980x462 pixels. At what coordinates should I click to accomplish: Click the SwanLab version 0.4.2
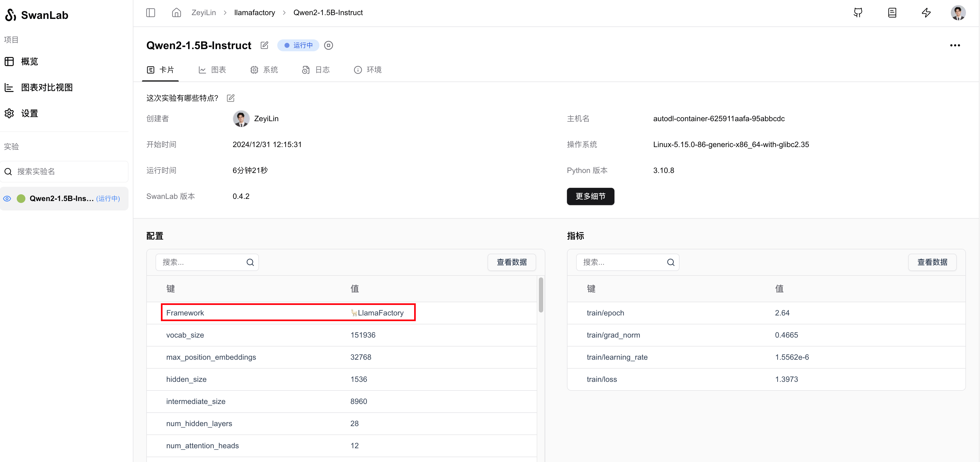coord(241,196)
